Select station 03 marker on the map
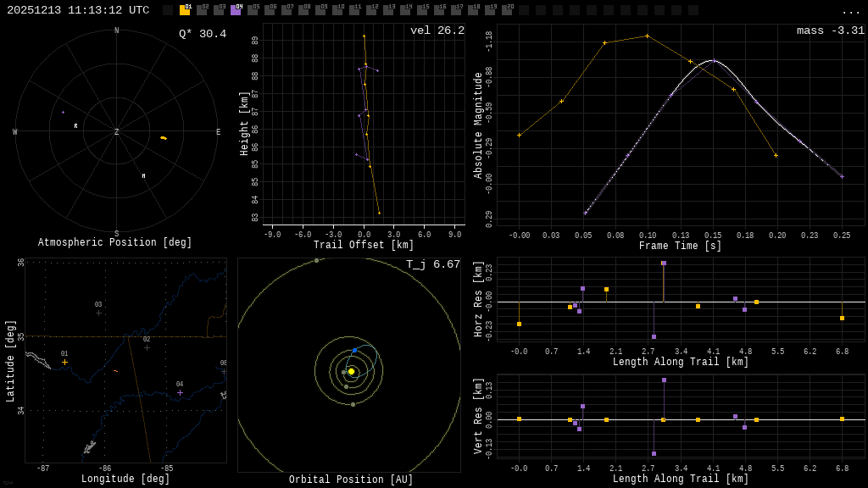The height and width of the screenshot is (488, 868). tap(98, 313)
